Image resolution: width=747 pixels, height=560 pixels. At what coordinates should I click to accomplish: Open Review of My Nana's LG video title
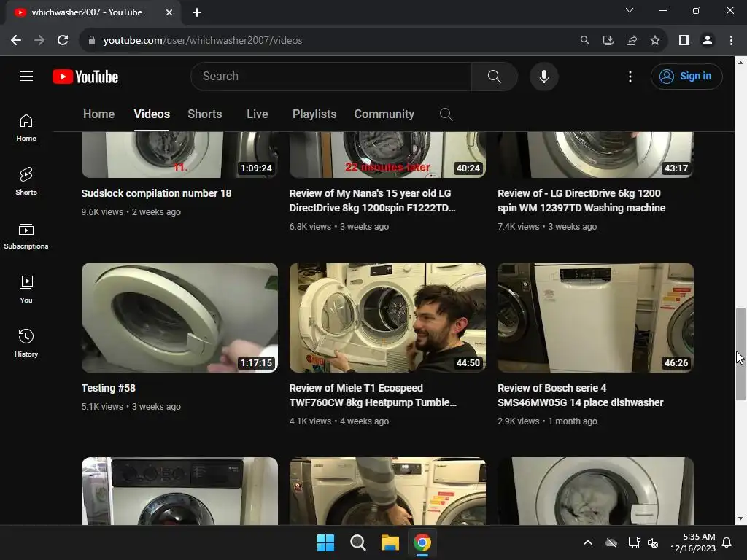point(372,201)
